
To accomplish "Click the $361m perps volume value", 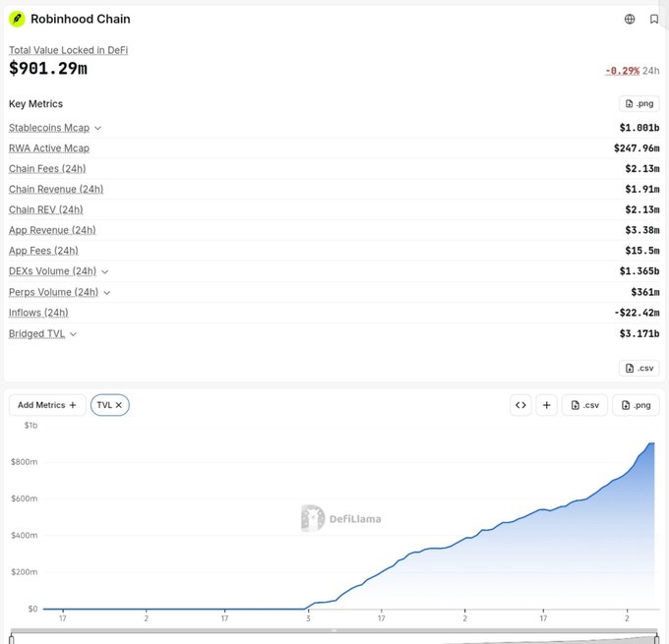I will (645, 292).
